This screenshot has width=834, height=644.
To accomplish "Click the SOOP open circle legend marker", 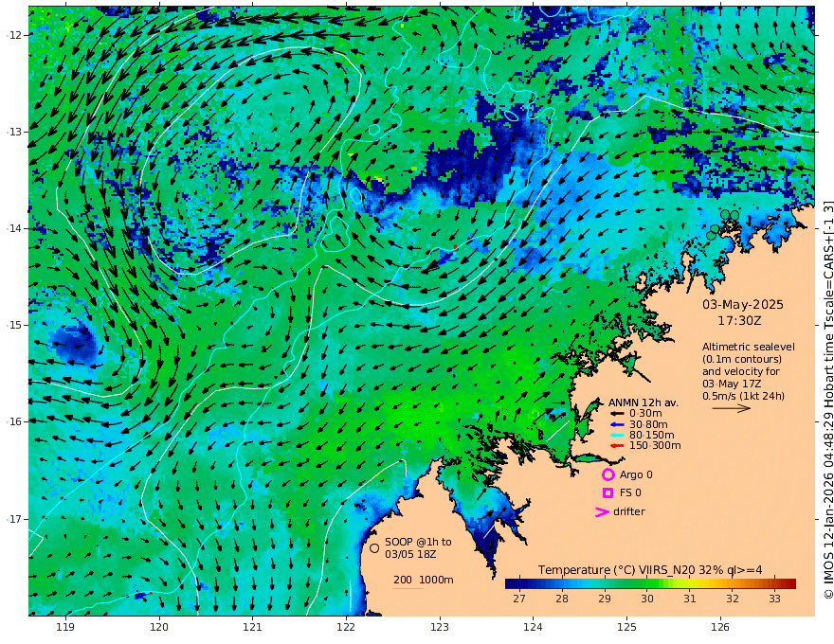I will click(374, 547).
